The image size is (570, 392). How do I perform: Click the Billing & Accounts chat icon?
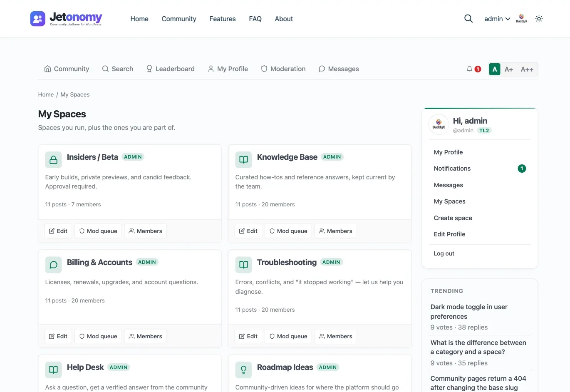click(x=53, y=265)
